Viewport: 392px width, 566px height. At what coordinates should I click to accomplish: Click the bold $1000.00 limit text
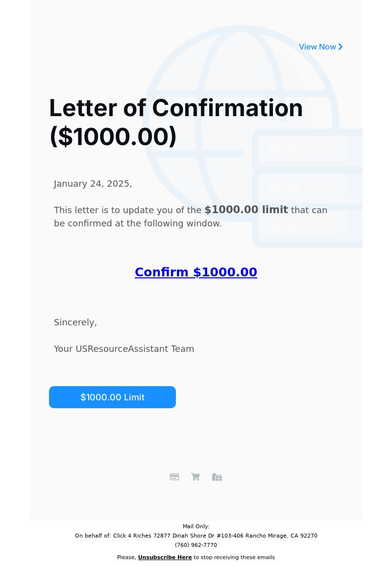point(246,210)
